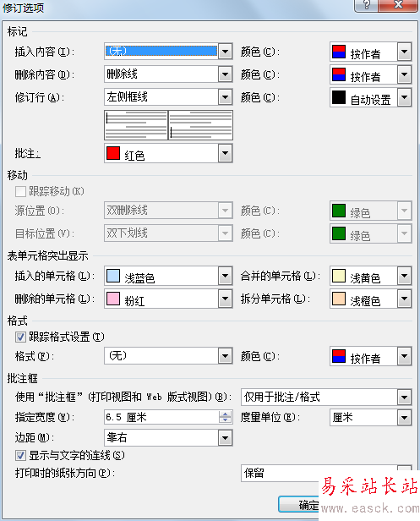Open the 插入内容 dropdown list
The width and height of the screenshot is (420, 521).
point(225,52)
